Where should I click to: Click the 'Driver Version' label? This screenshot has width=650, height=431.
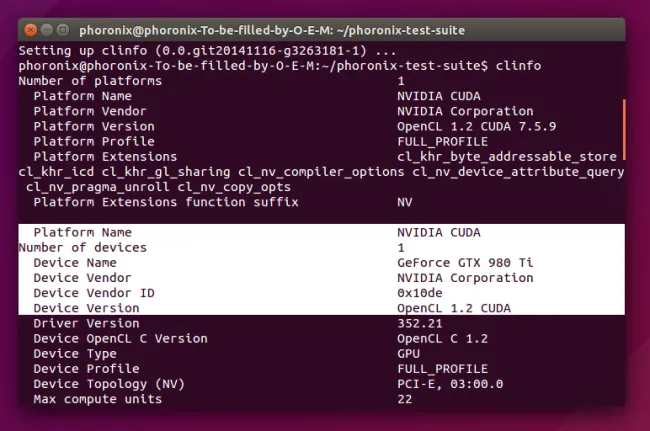click(86, 324)
